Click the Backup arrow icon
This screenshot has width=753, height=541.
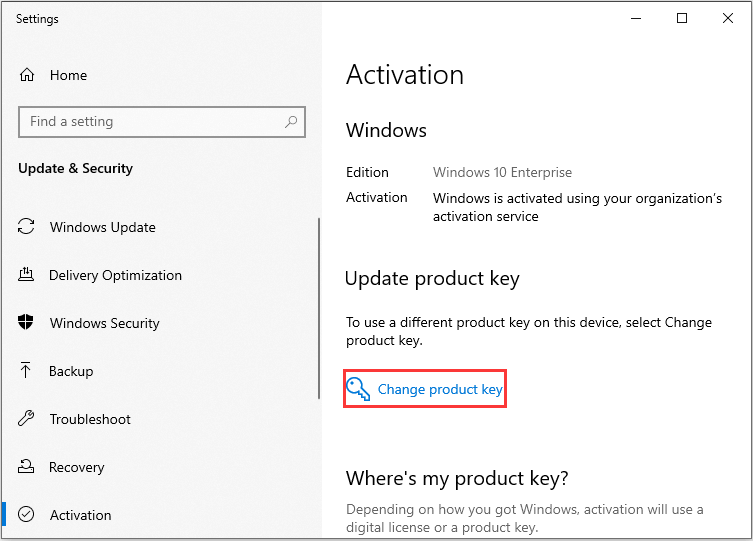27,371
